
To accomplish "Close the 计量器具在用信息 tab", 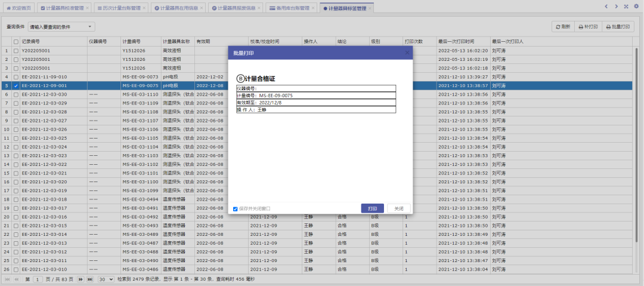I will (202, 8).
